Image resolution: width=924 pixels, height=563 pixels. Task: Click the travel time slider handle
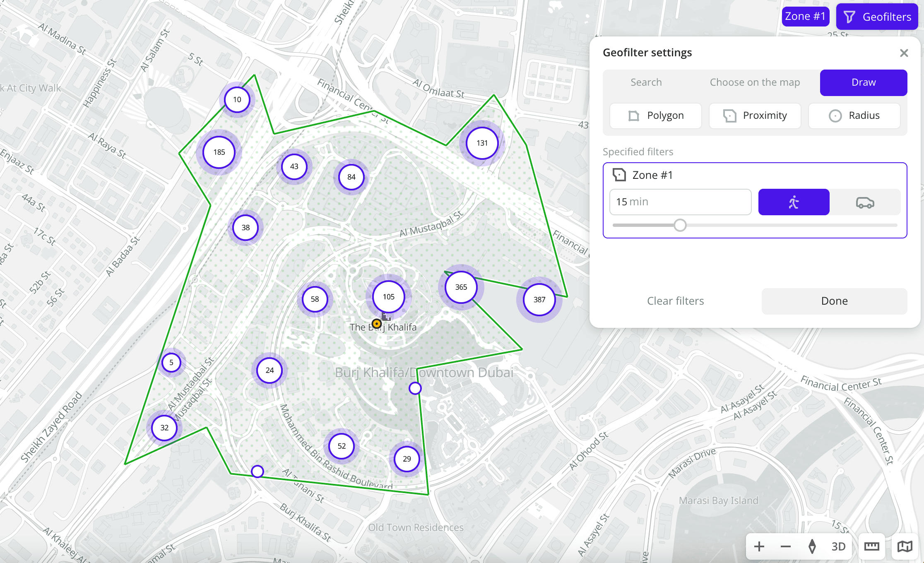[x=680, y=225]
